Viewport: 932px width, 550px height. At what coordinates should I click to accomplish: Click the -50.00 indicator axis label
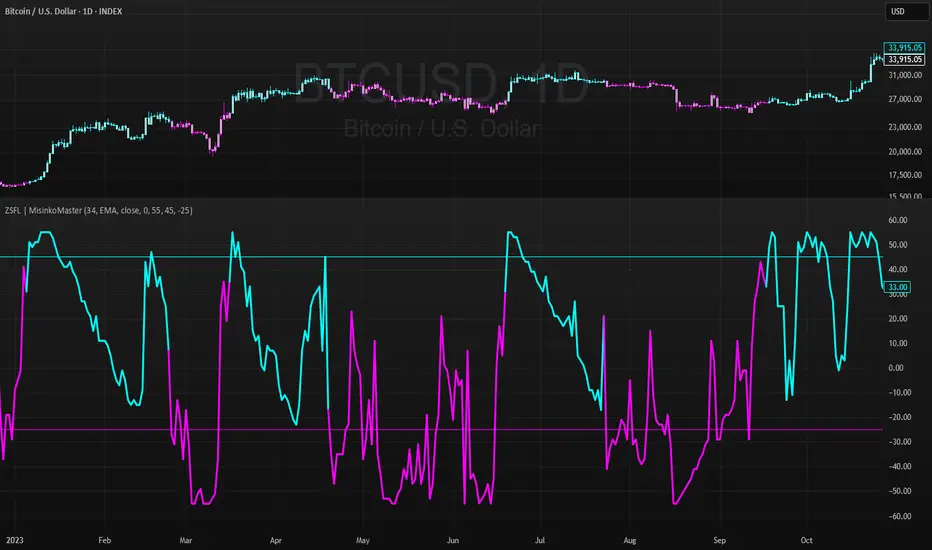coord(899,491)
